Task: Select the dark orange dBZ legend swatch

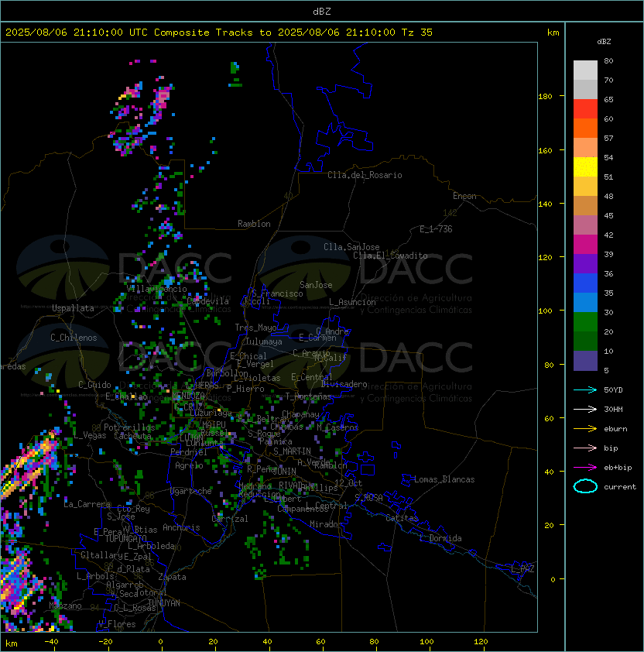Action: pos(585,129)
